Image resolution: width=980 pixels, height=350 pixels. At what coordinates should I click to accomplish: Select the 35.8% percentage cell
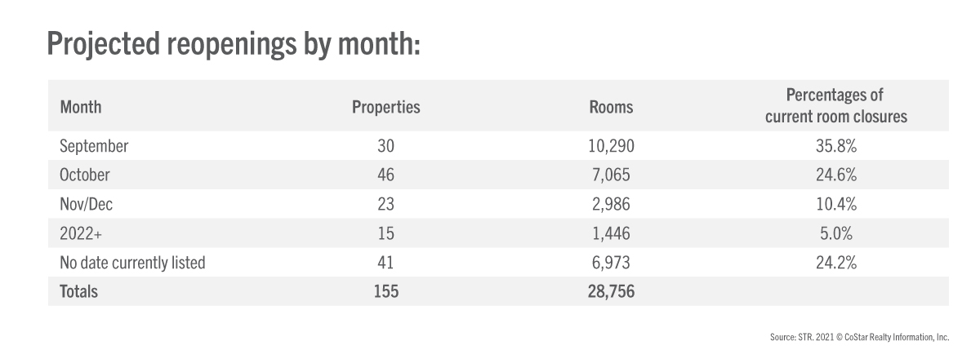[835, 146]
